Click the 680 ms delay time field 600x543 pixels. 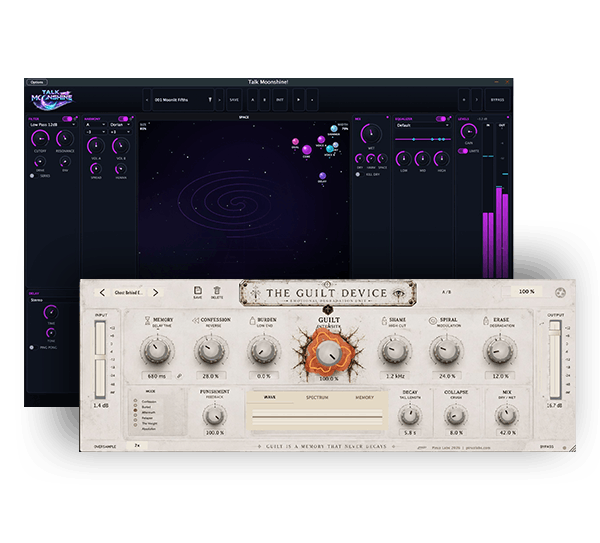click(157, 376)
